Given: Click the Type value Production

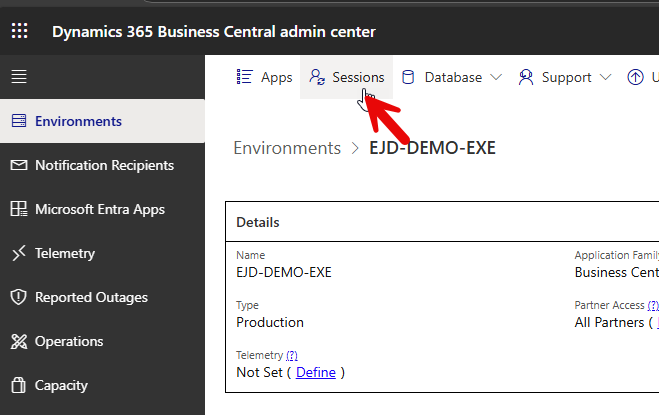Looking at the screenshot, I should [270, 322].
